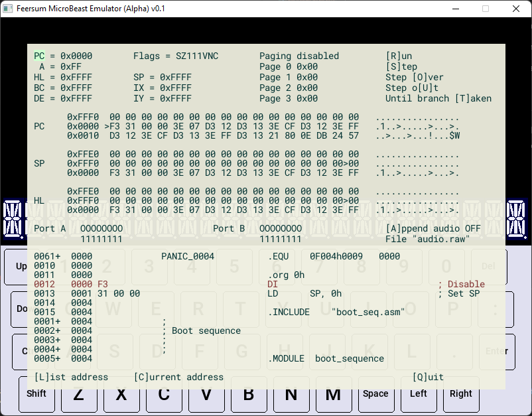The width and height of the screenshot is (532, 416).
Task: Toggle the [A]ppend audio OFF setting
Action: click(433, 228)
